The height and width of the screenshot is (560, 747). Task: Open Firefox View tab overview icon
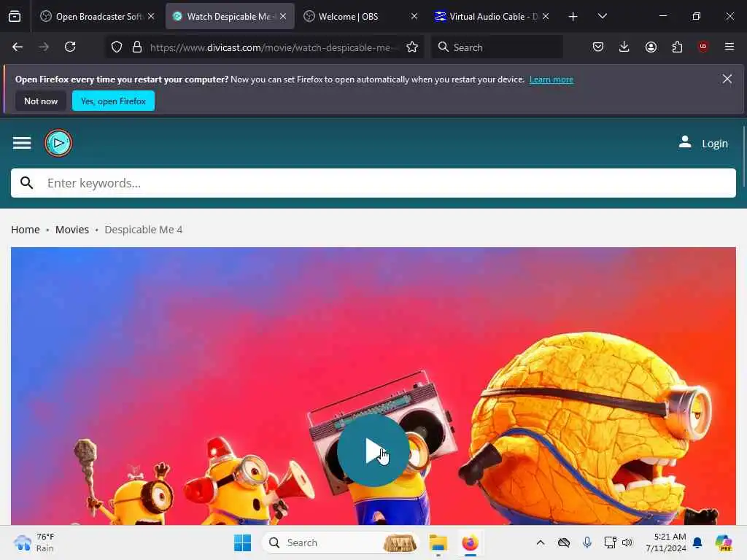15,17
